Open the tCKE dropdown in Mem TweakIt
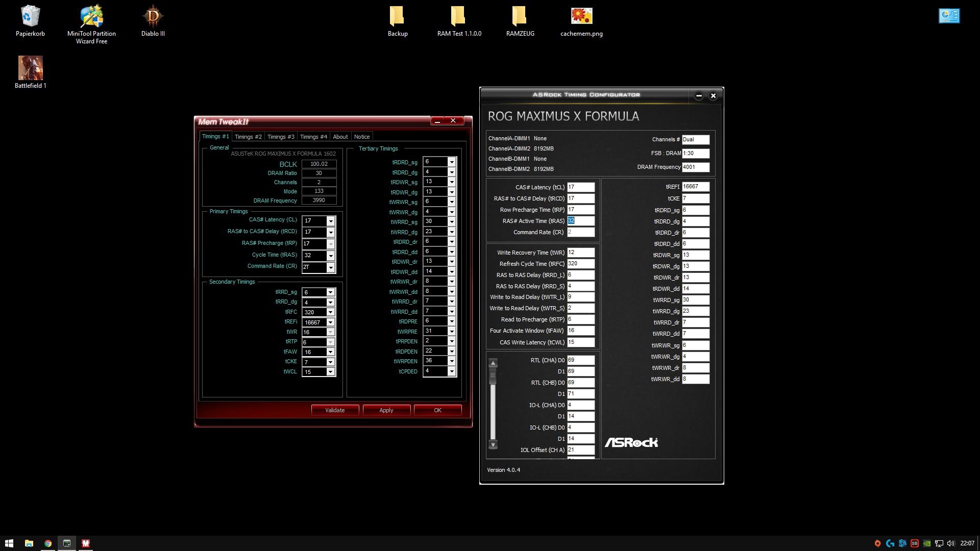The image size is (980, 551). tap(330, 362)
